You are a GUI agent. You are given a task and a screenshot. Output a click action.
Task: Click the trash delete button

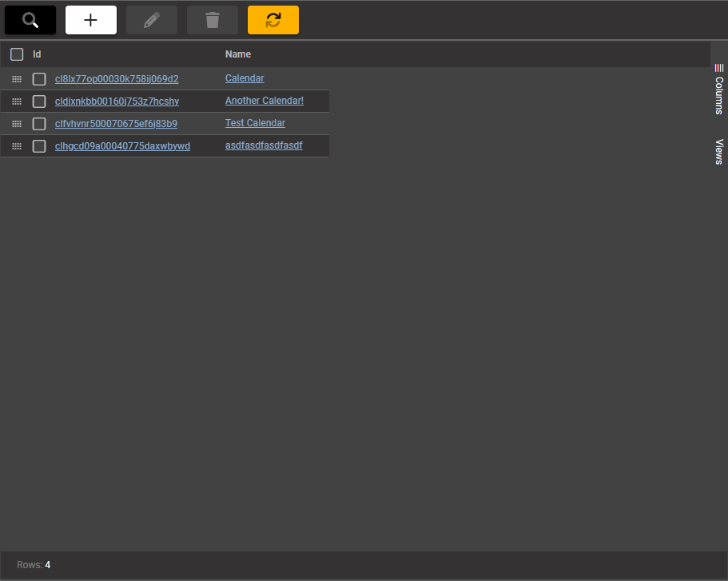click(x=213, y=20)
